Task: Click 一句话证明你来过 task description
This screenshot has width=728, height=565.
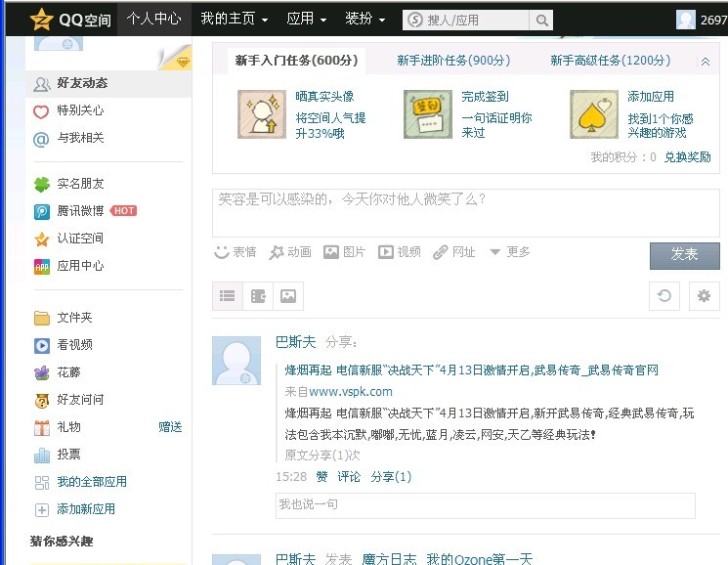Action: point(496,125)
